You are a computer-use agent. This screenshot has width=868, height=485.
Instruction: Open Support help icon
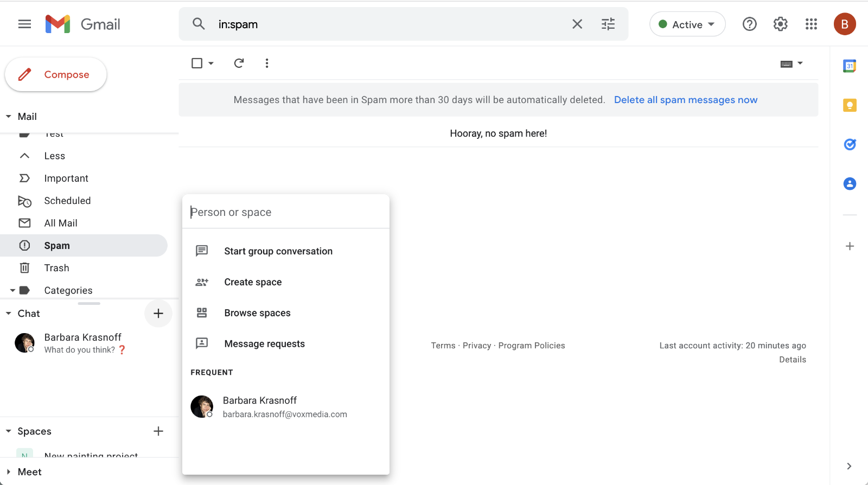tap(750, 24)
